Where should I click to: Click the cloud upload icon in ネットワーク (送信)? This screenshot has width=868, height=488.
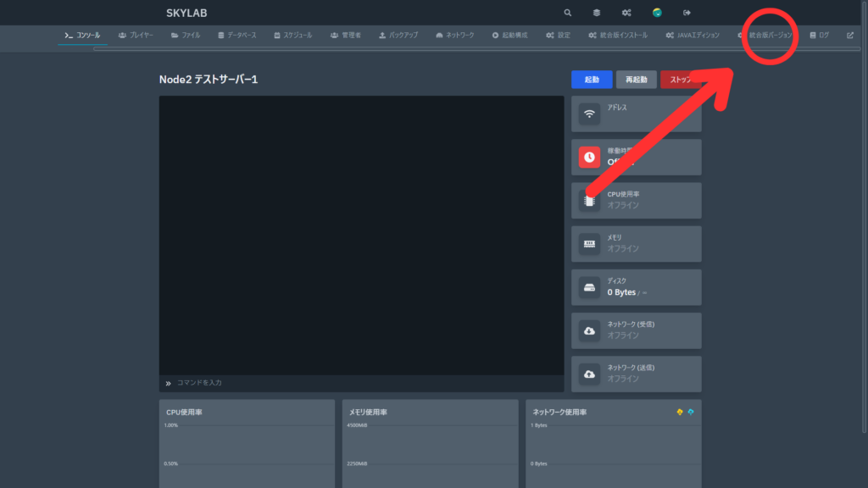pos(589,374)
